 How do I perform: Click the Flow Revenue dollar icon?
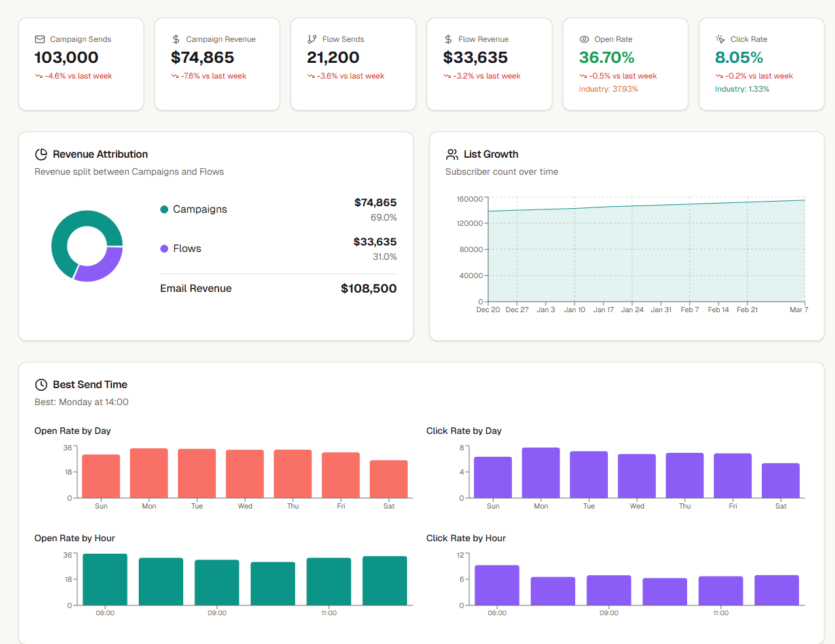tap(449, 39)
